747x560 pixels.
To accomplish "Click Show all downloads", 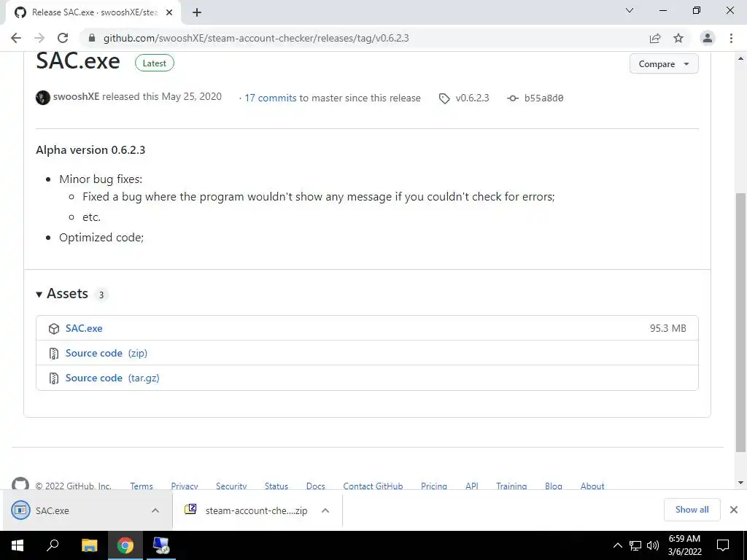I will (692, 510).
